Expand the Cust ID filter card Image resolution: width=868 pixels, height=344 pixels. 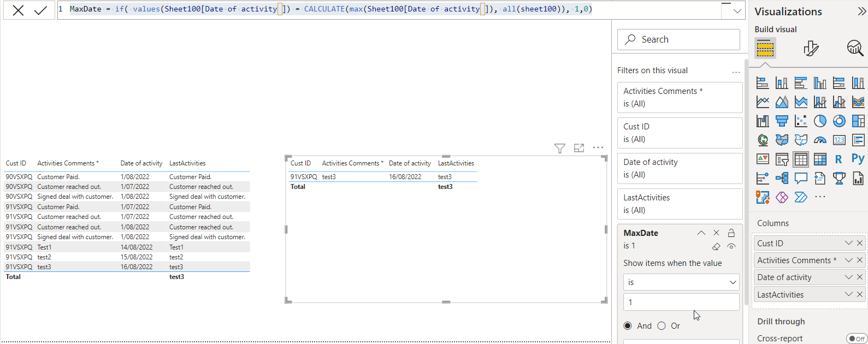coord(680,133)
